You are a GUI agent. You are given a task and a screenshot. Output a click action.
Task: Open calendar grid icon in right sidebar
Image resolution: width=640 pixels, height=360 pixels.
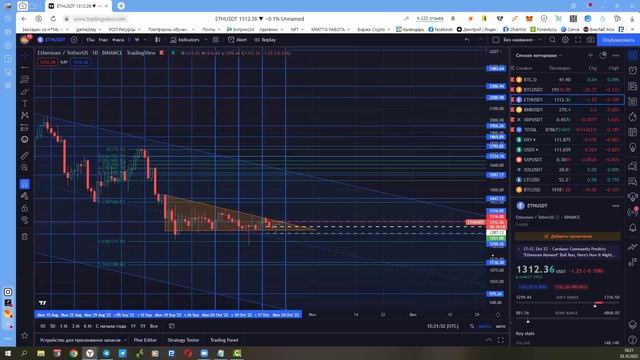click(633, 132)
